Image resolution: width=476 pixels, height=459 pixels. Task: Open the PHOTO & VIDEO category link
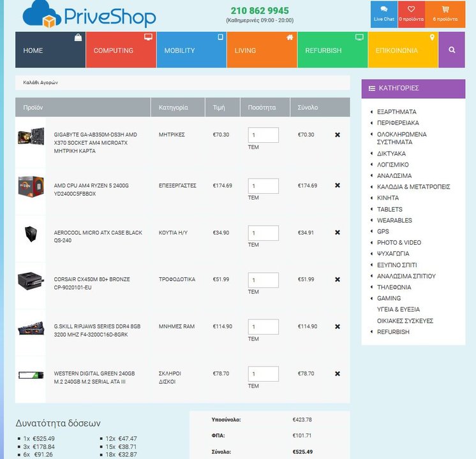coord(399,242)
